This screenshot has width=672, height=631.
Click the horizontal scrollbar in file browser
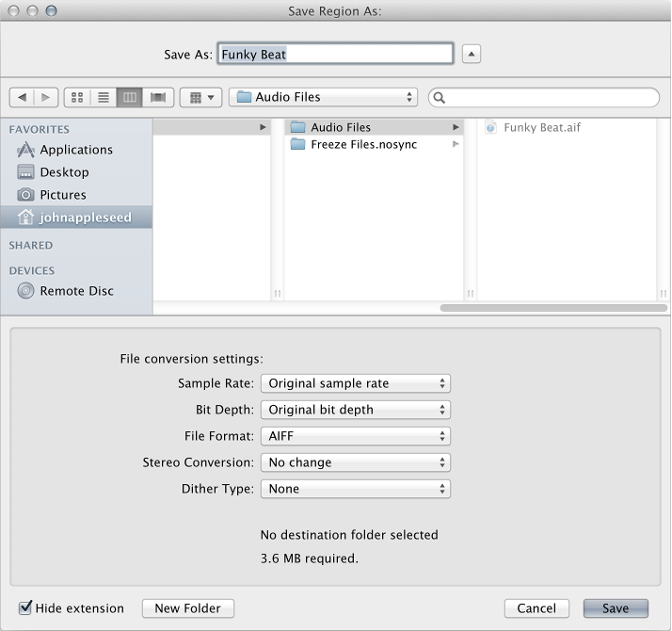point(553,308)
